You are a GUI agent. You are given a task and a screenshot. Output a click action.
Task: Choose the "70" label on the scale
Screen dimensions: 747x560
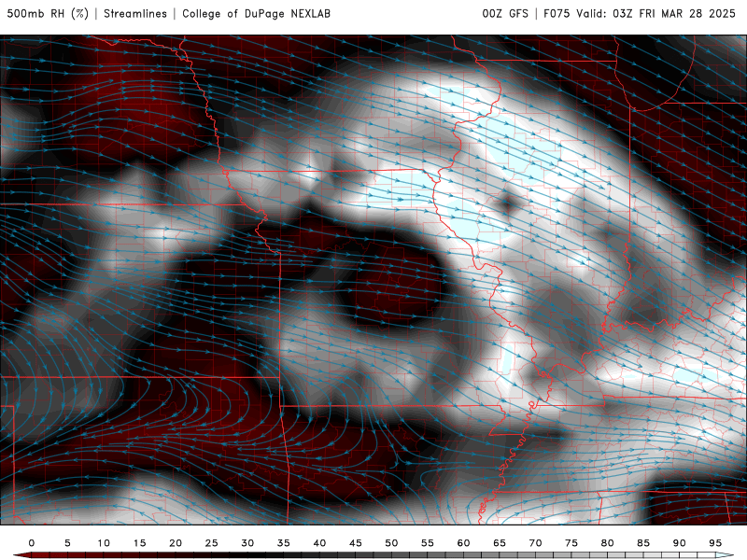pyautogui.click(x=535, y=543)
